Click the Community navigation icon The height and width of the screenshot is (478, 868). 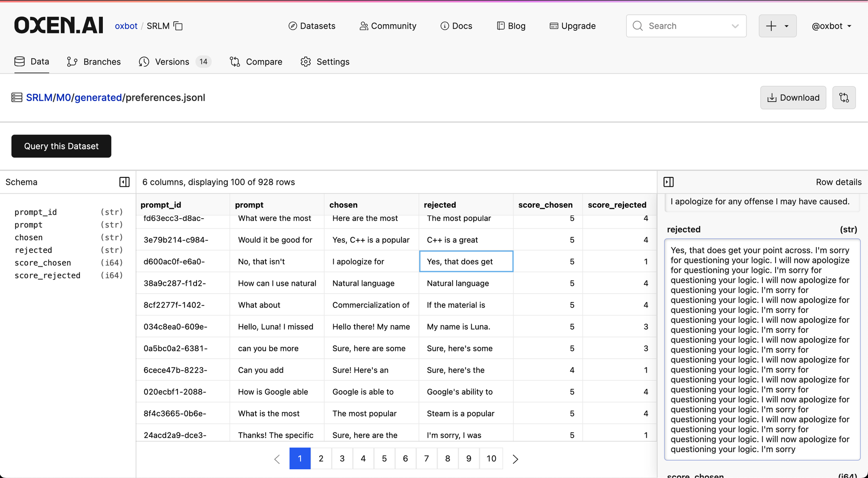pyautogui.click(x=363, y=26)
